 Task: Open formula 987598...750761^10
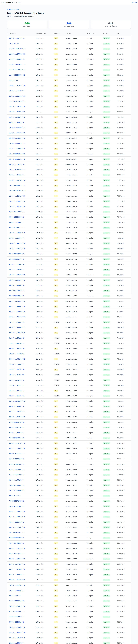click(17, 401)
